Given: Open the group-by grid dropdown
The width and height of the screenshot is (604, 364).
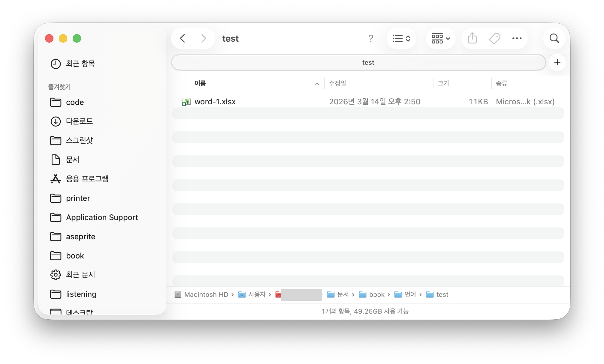Looking at the screenshot, I should click(440, 38).
